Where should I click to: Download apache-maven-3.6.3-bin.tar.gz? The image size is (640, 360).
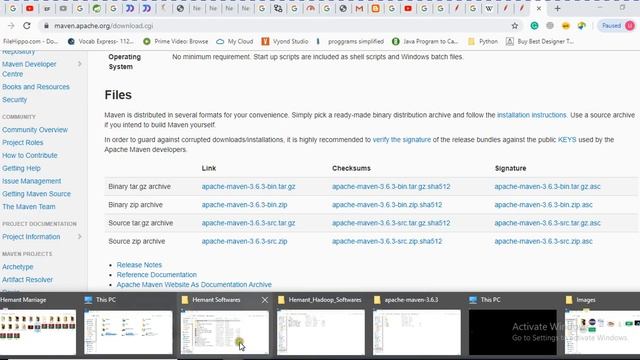point(248,187)
